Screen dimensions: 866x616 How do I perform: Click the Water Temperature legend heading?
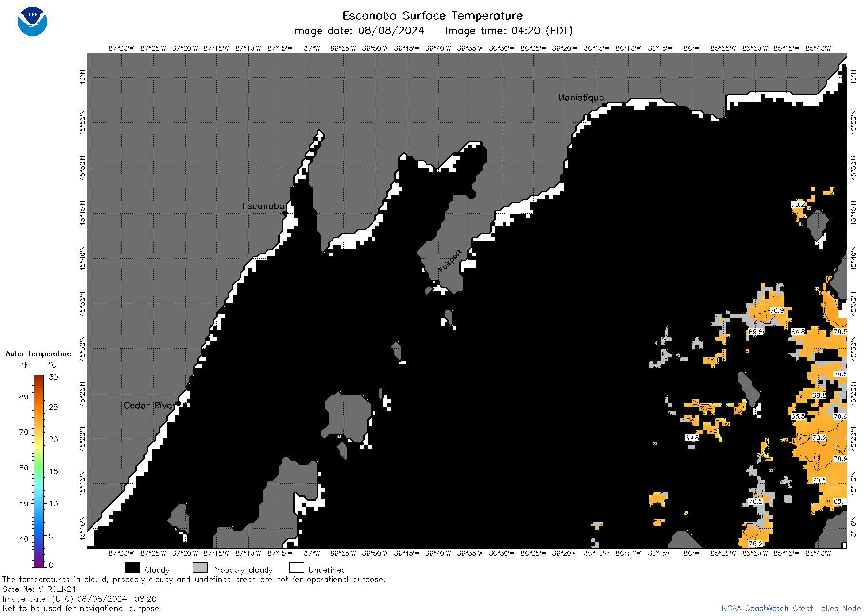(x=38, y=354)
